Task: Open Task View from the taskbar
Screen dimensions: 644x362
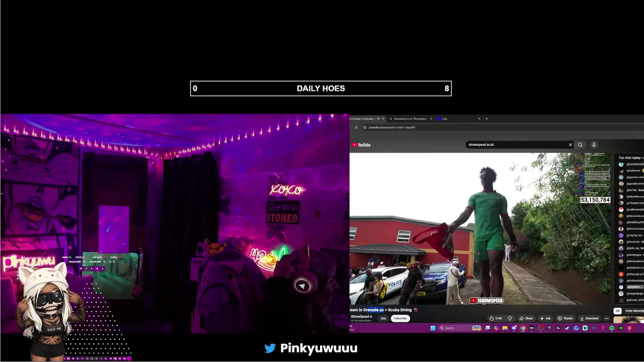Action: pyautogui.click(x=487, y=328)
